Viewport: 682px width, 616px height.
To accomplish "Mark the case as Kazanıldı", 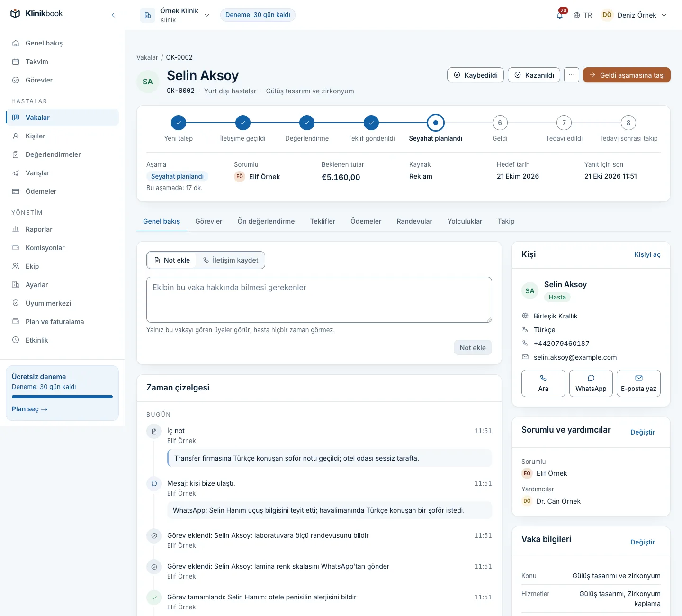I will coord(534,75).
